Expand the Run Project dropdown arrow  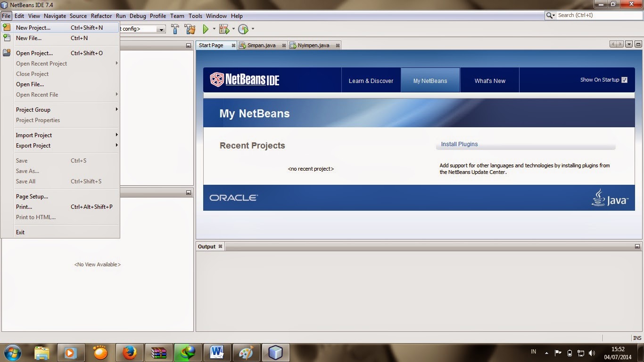[214, 29]
